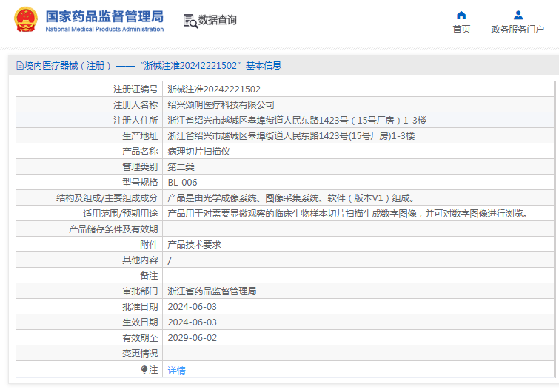Image resolution: width=559 pixels, height=392 pixels.
Task: Select model value BL-006
Action: click(x=183, y=183)
